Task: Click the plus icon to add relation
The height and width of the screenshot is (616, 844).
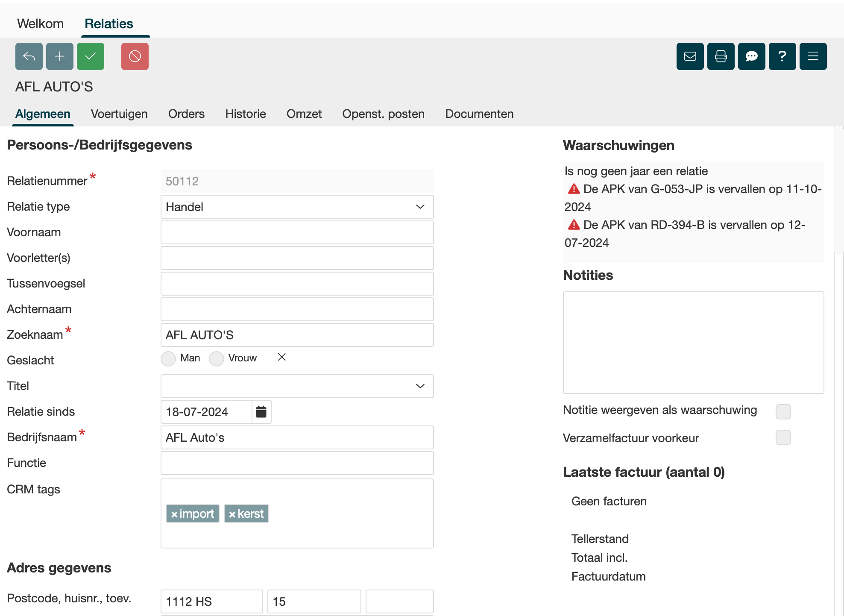Action: tap(60, 56)
